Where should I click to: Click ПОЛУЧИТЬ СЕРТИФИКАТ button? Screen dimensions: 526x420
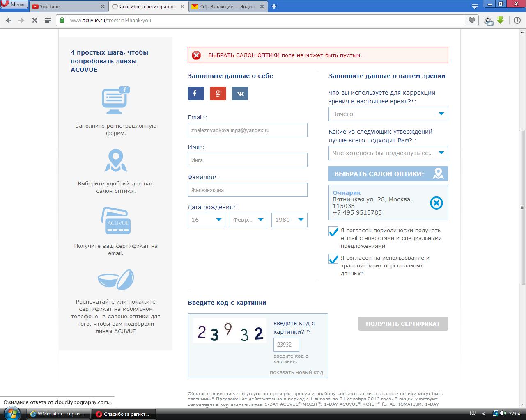pos(403,324)
